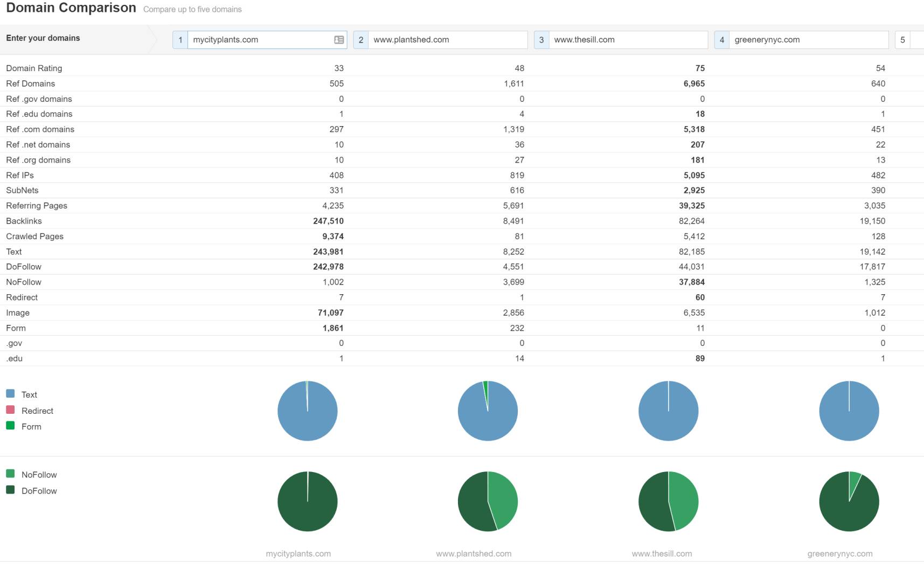Image resolution: width=924 pixels, height=569 pixels.
Task: Click the number 5 domain slot tag
Action: (902, 40)
